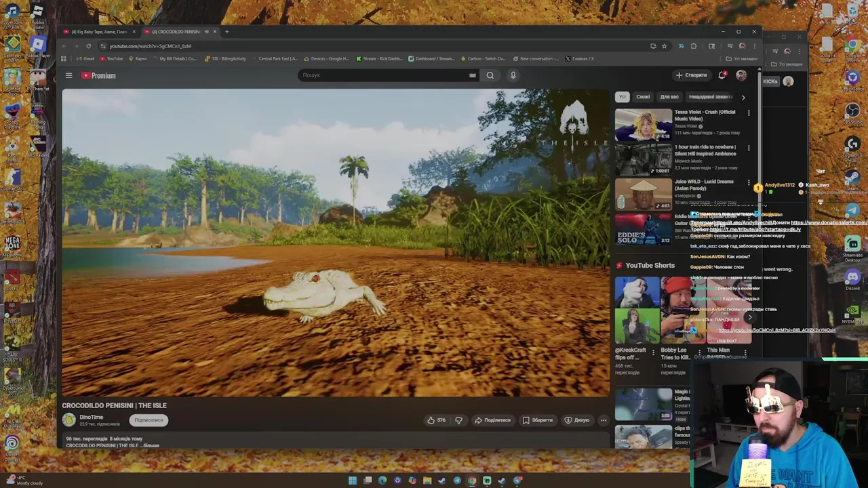This screenshot has width=868, height=488.
Task: Open the YouTube bookmark in bookmarks bar
Action: [112, 59]
